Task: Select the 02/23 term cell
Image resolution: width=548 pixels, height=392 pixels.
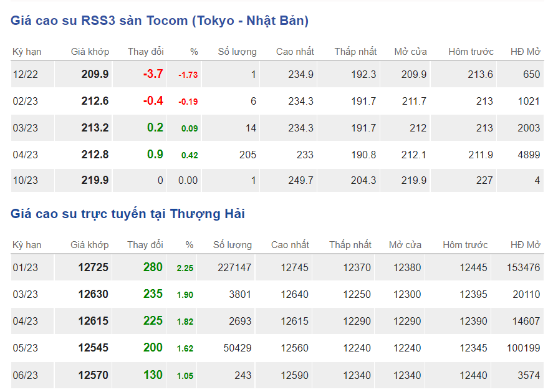Action: coord(26,101)
